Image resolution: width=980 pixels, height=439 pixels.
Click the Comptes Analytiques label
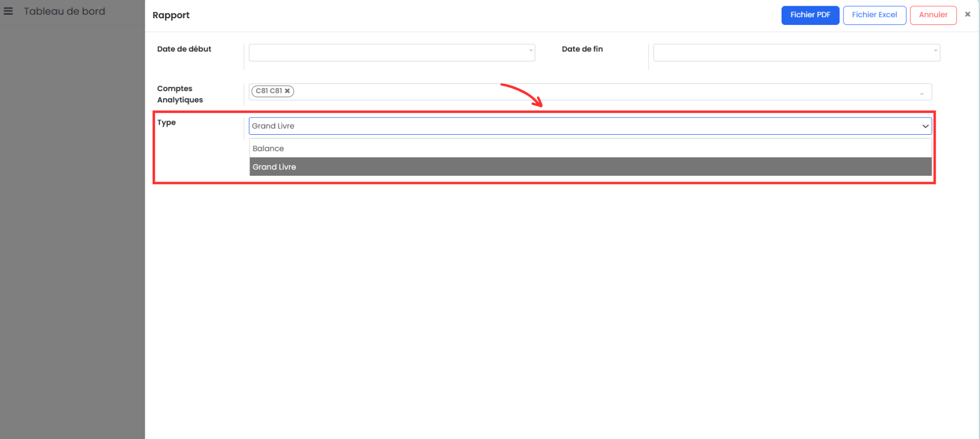(x=180, y=94)
